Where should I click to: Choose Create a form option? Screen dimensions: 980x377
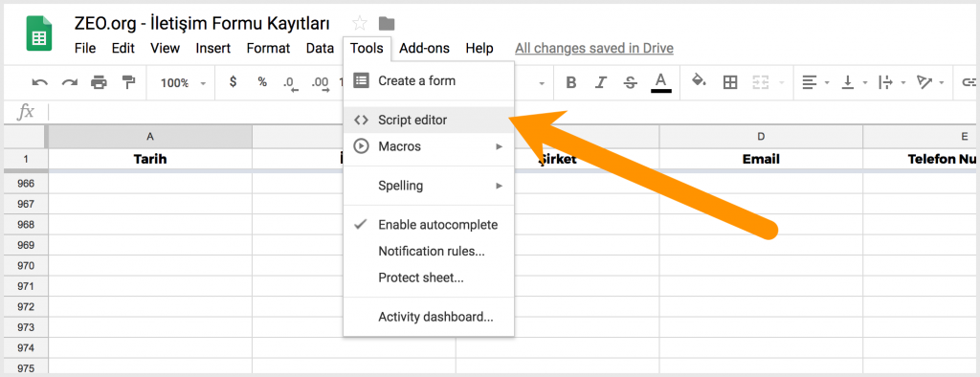coord(429,80)
